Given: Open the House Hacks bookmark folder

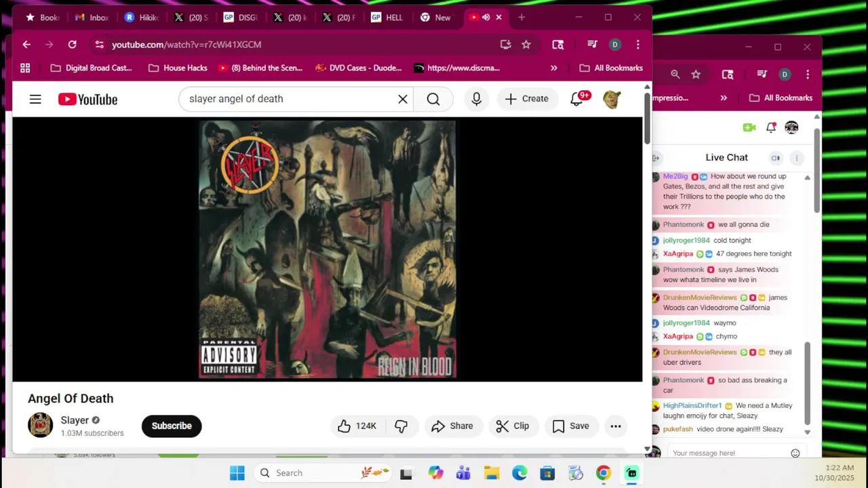Looking at the screenshot, I should (x=178, y=68).
